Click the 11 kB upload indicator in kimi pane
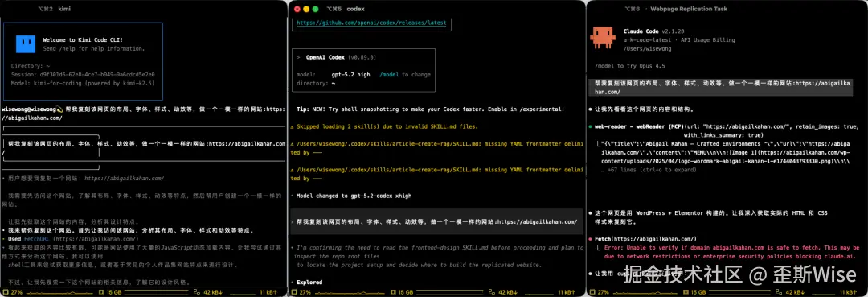 (270, 291)
